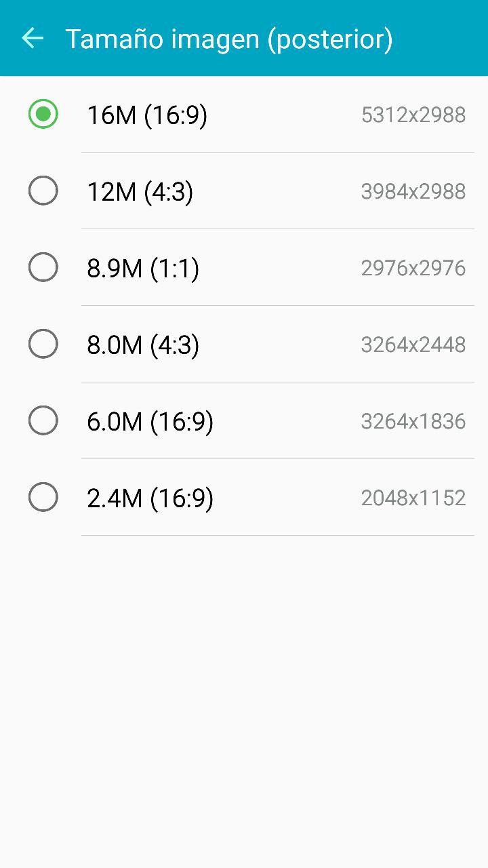Choose the 6.0M (16:9) option label
This screenshot has width=488, height=868.
[150, 422]
